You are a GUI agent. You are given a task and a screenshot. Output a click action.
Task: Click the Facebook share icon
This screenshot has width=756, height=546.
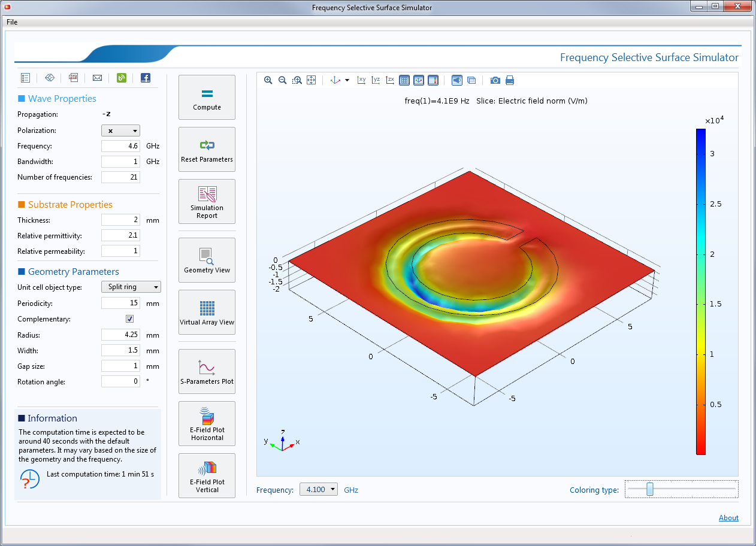coord(146,78)
